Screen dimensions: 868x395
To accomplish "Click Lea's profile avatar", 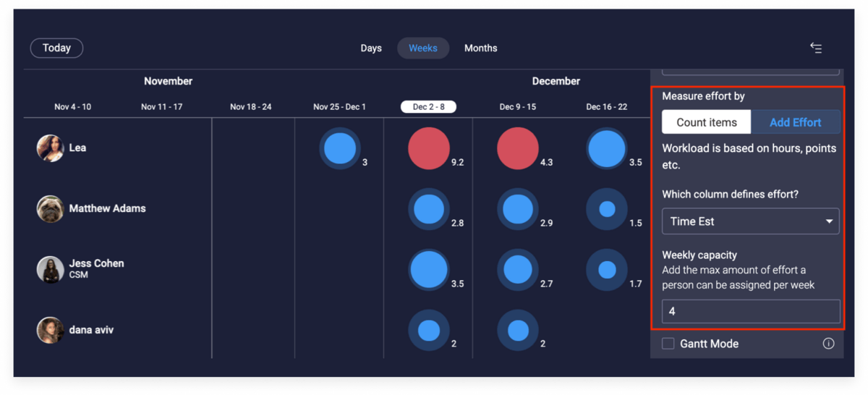I will 50,148.
